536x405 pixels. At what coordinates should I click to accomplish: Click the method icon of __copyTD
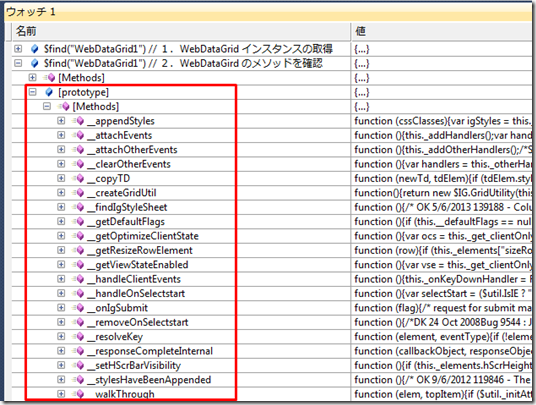click(x=78, y=178)
